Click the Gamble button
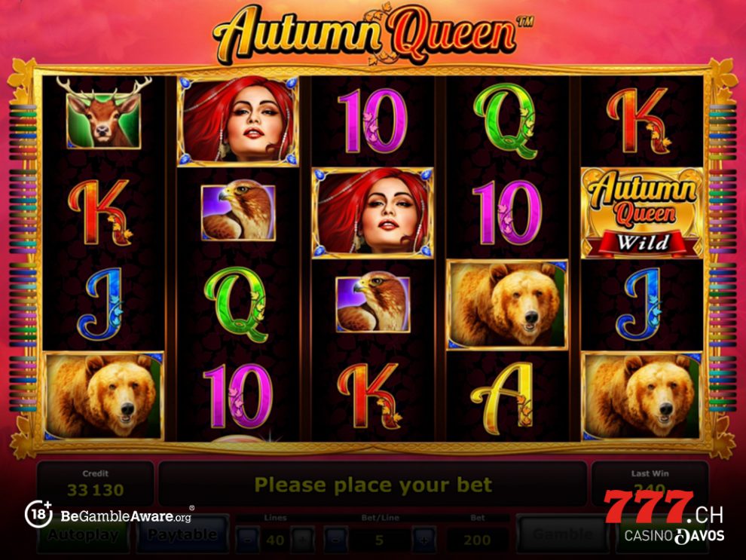This screenshot has width=746, height=560. coord(562,535)
